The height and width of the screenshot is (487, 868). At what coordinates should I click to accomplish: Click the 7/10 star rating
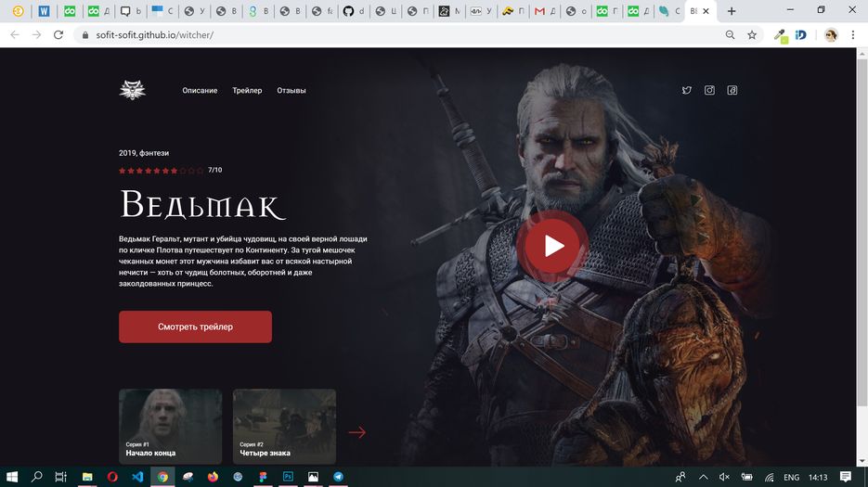[170, 170]
